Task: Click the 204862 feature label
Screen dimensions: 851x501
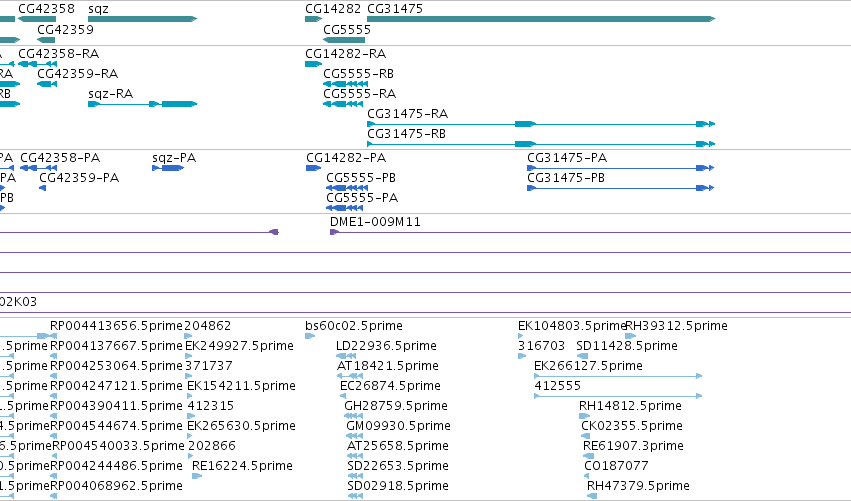Action: point(208,326)
